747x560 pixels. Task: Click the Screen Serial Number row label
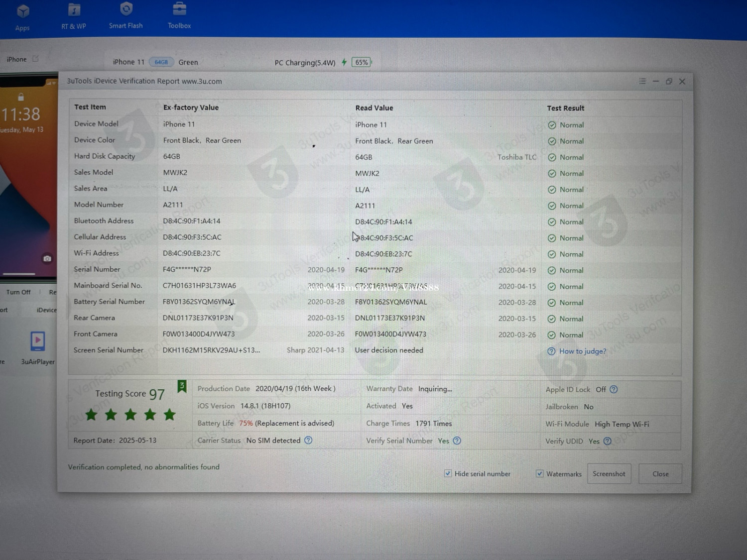pyautogui.click(x=109, y=350)
